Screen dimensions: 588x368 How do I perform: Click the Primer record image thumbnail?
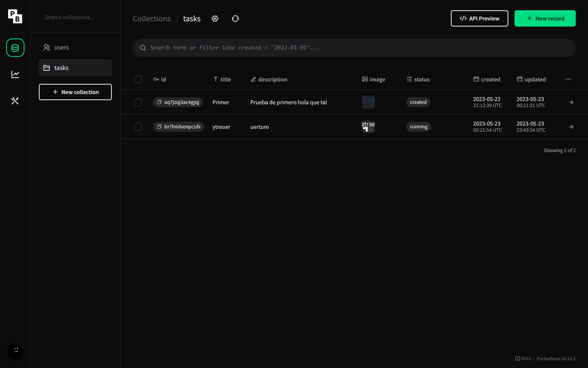click(368, 102)
